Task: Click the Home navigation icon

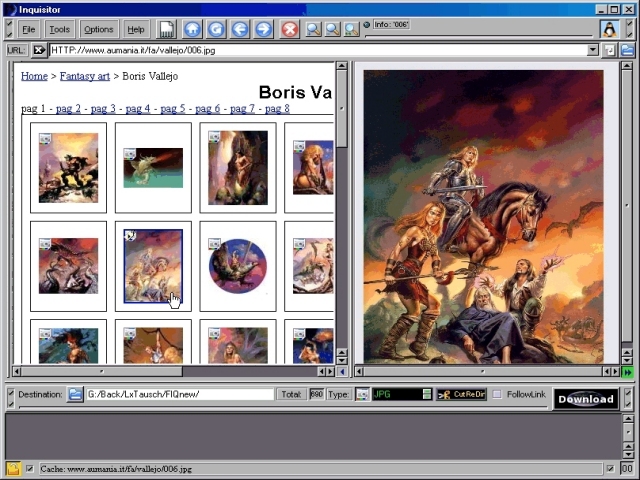Action: (x=191, y=29)
